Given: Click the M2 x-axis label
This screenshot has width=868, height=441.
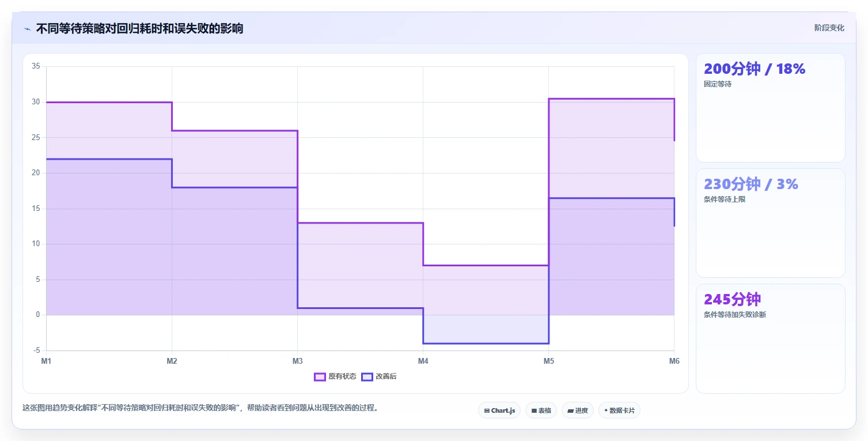Looking at the screenshot, I should click(172, 361).
